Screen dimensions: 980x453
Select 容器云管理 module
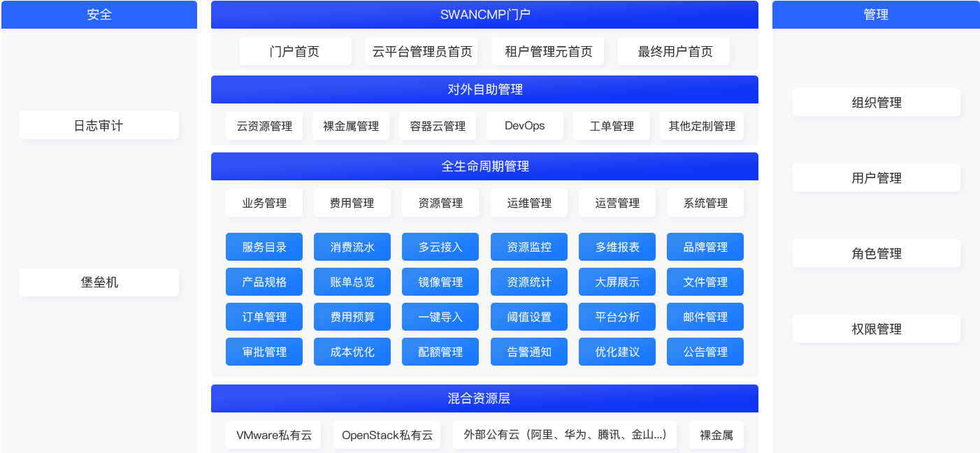[438, 126]
